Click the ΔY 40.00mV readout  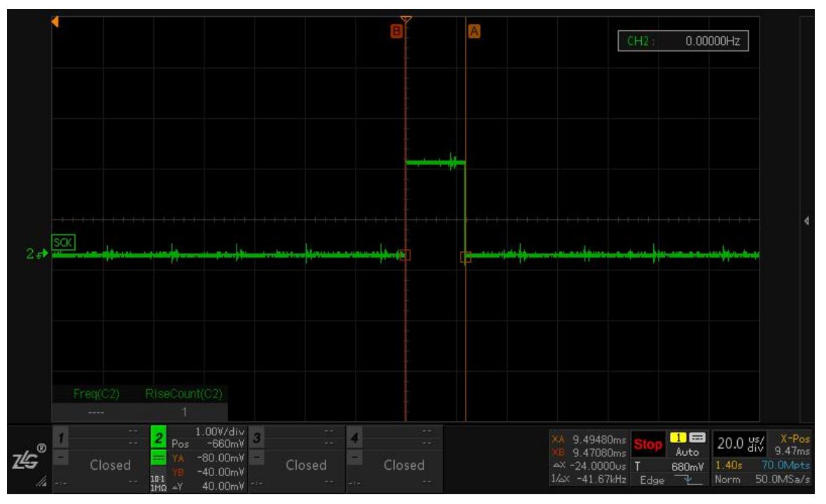coord(208,486)
